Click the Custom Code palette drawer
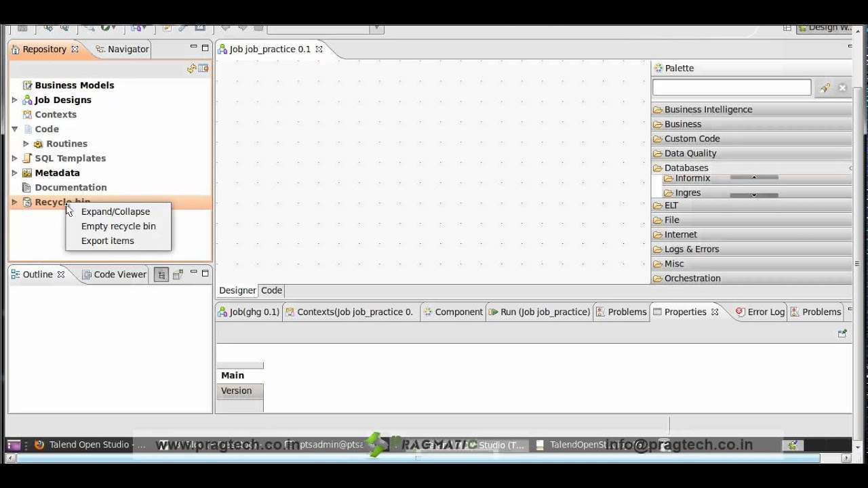This screenshot has width=868, height=488. 751,139
